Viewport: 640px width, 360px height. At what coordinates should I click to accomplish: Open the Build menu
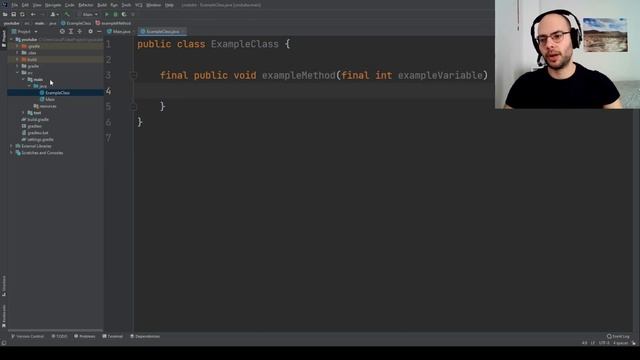[102, 5]
